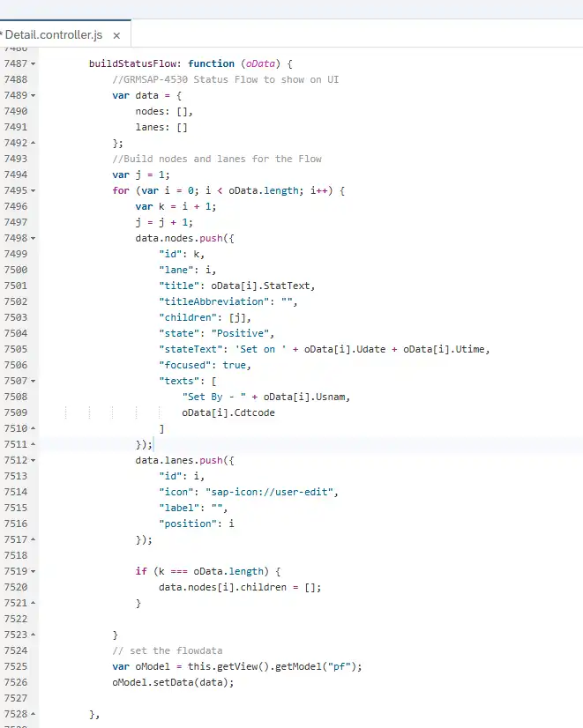Collapse the buildStatusFlow function at line 7487
Screen dimensions: 583x728
coord(34,63)
